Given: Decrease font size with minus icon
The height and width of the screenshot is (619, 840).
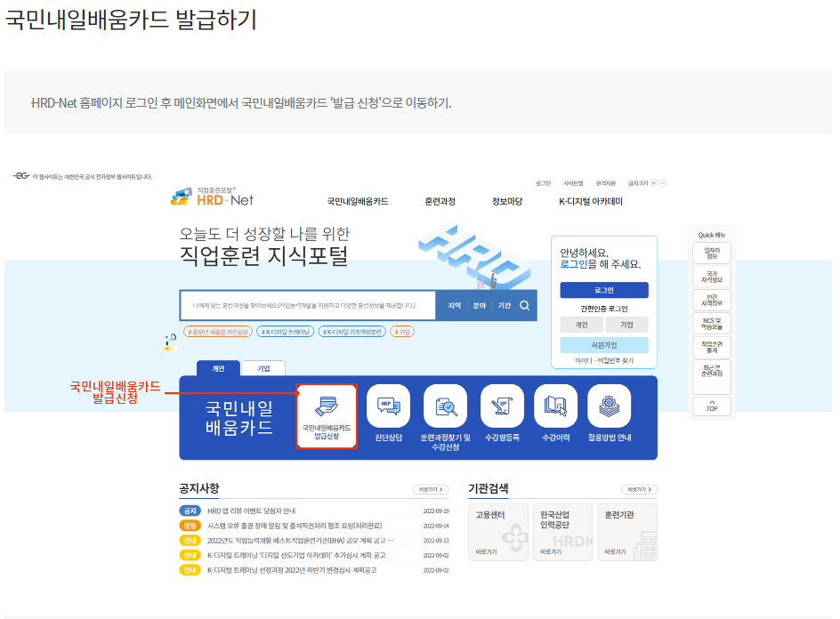Looking at the screenshot, I should pyautogui.click(x=663, y=183).
